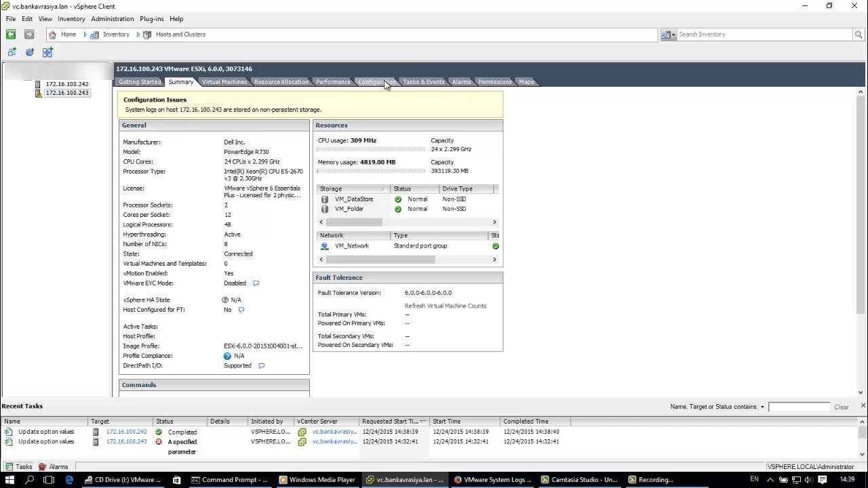868x488 pixels.
Task: Click the VMware EVC Mode info bubble icon
Action: [256, 283]
